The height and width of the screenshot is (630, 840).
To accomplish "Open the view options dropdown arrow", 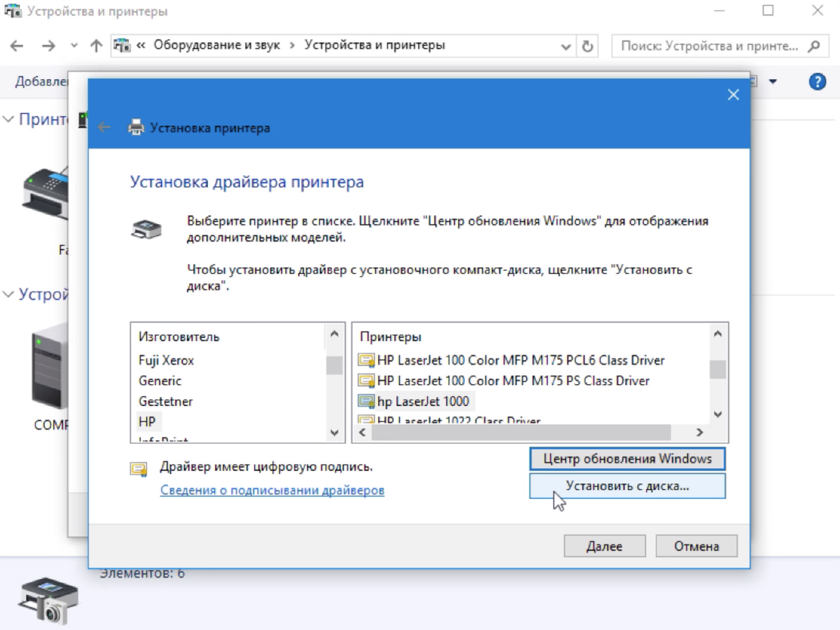I will point(773,82).
